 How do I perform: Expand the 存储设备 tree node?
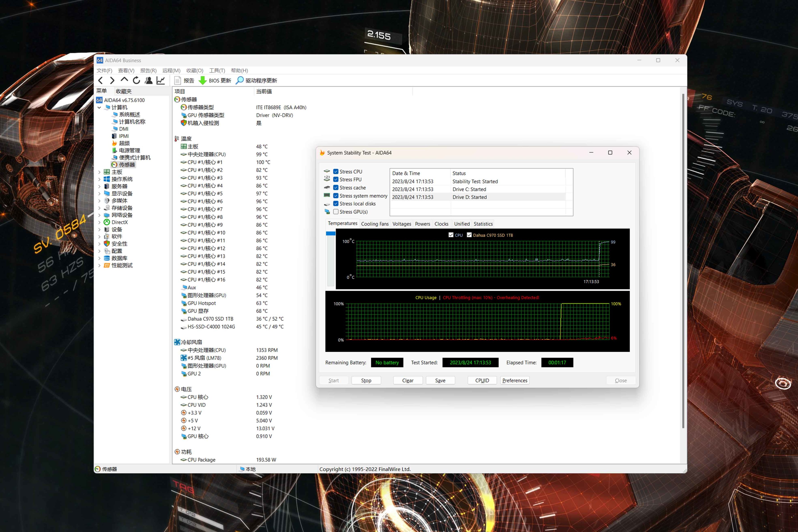click(x=99, y=208)
